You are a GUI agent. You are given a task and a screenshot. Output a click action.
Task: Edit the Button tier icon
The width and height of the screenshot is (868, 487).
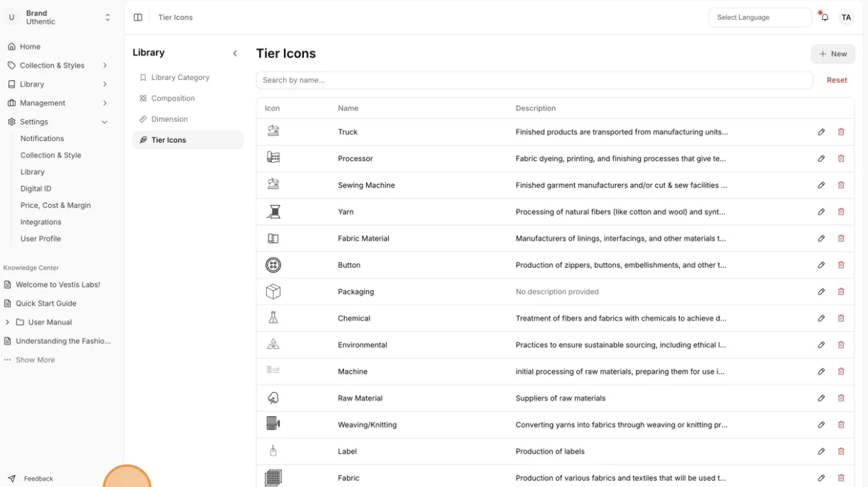tap(821, 265)
